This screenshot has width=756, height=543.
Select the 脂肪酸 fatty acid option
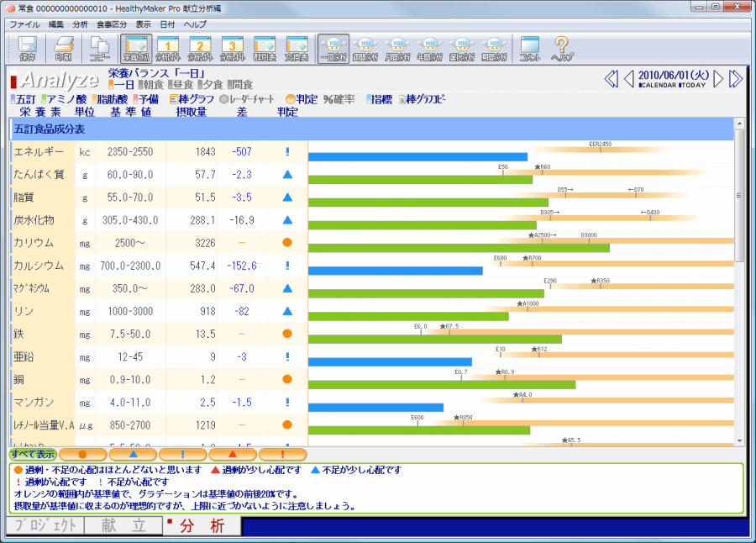[x=110, y=99]
